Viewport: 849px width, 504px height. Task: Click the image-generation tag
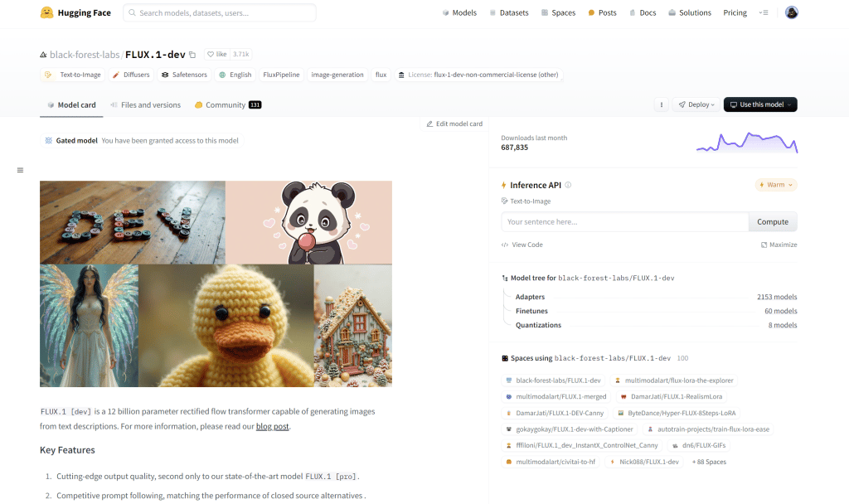[x=337, y=75]
